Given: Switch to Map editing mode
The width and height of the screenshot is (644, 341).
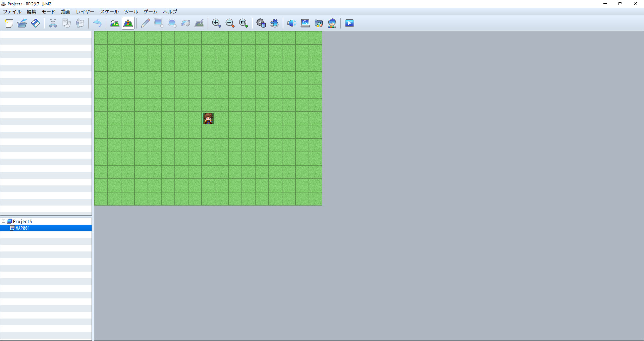Looking at the screenshot, I should pyautogui.click(x=115, y=23).
